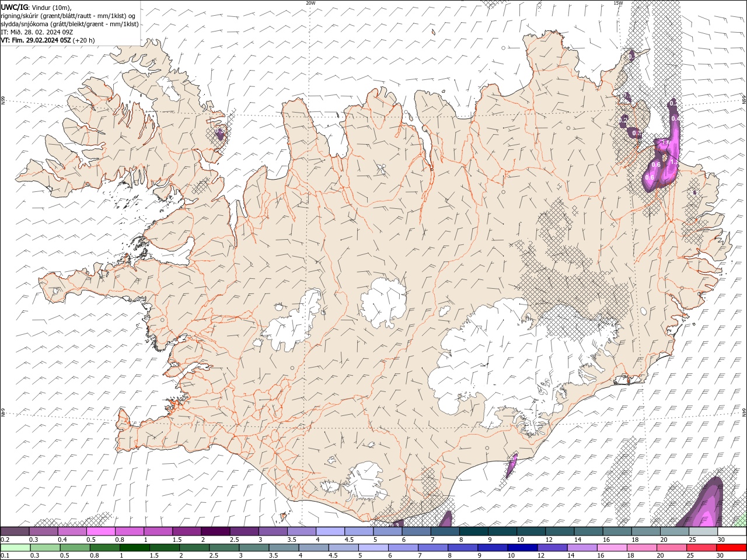Viewport: 747px width, 560px height.
Task: Click the '0.2' label of the upper legend
Action: point(5,540)
